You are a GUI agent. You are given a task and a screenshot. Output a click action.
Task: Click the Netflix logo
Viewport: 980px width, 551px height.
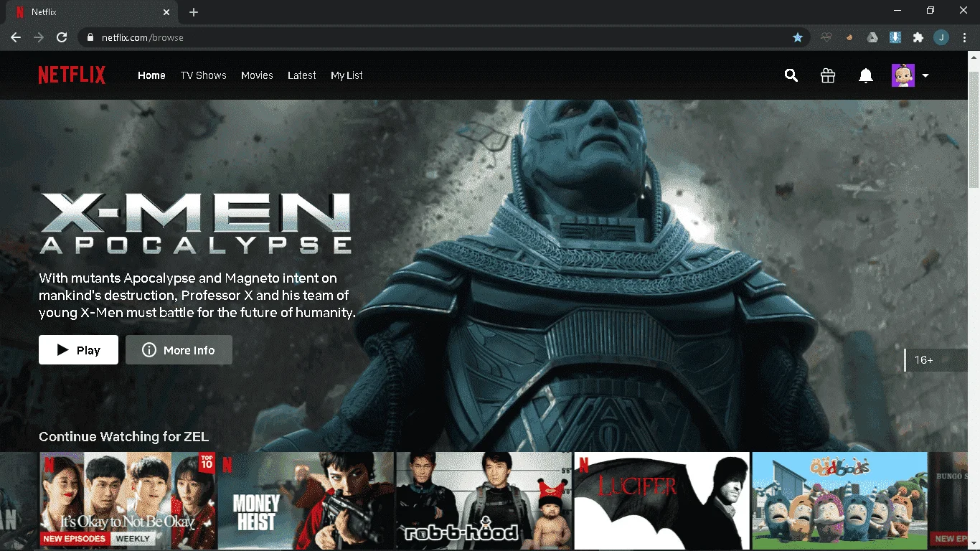pyautogui.click(x=72, y=75)
